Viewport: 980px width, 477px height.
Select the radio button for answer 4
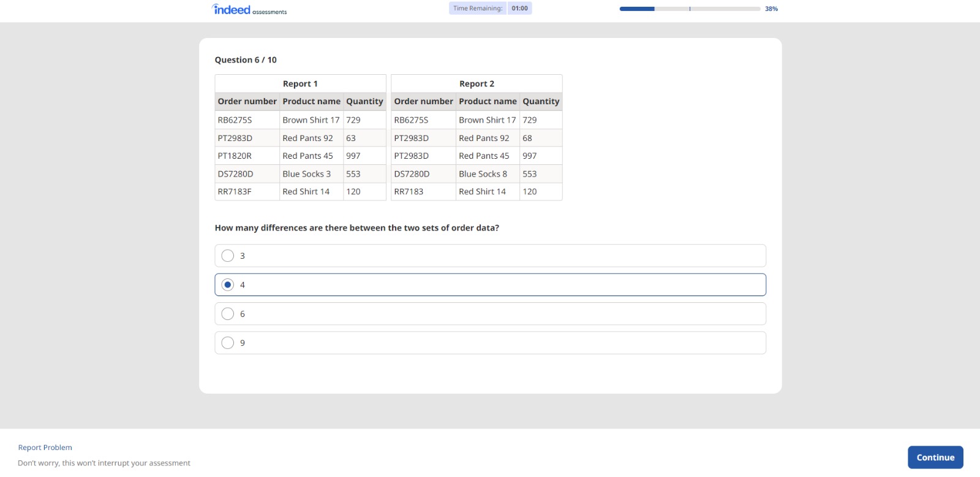tap(228, 284)
